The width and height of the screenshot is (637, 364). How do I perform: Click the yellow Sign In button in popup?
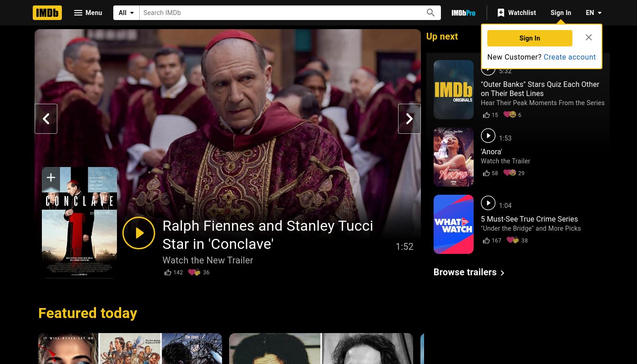pos(530,38)
